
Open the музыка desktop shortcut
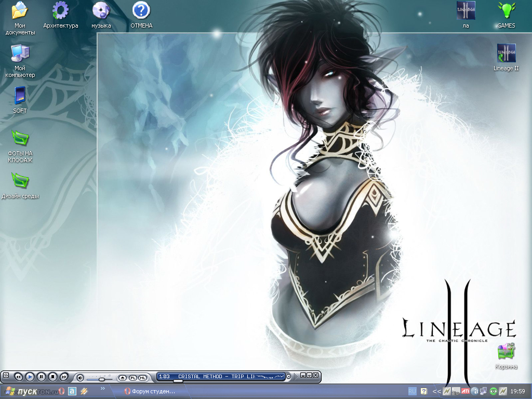[101, 15]
